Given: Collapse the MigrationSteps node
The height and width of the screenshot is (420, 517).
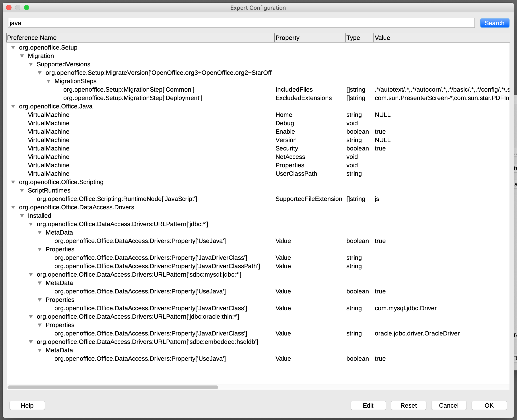Looking at the screenshot, I should point(49,81).
